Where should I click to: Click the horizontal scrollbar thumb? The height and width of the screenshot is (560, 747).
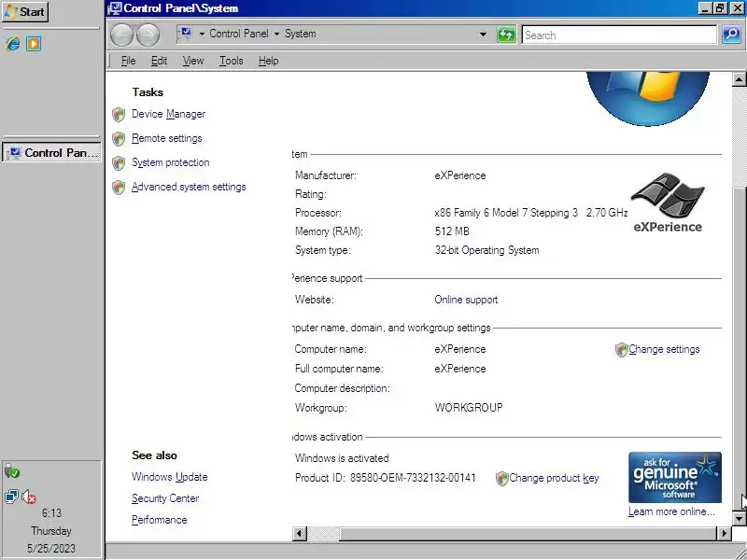click(x=528, y=533)
